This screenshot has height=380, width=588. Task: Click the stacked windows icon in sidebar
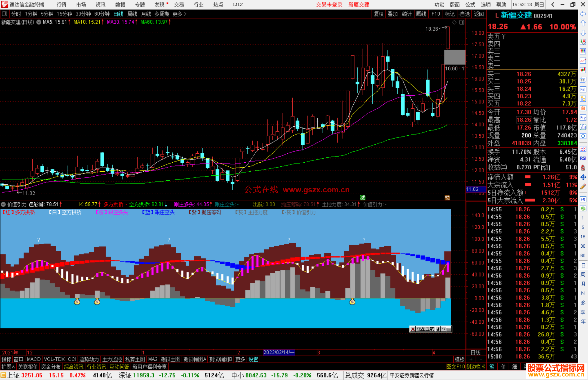[583, 80]
